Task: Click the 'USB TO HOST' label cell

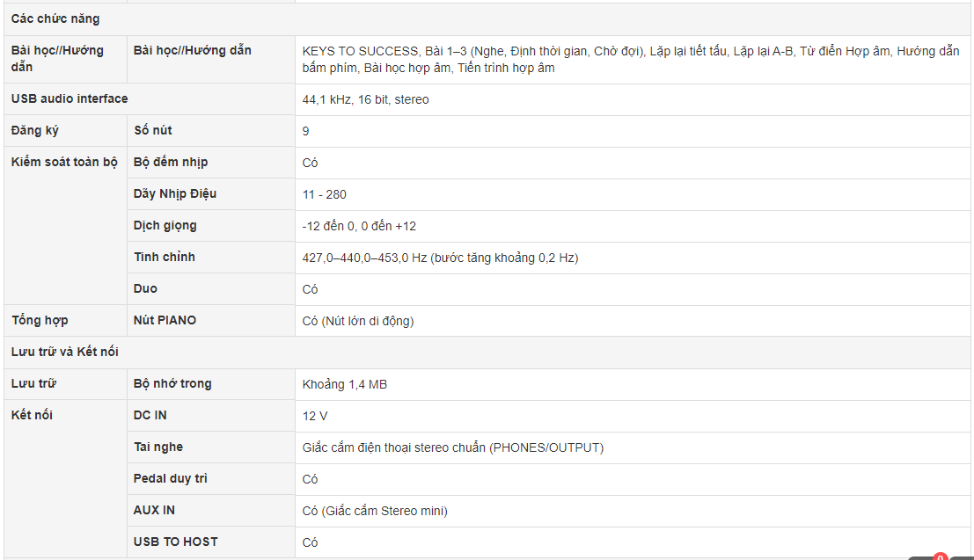Action: click(176, 542)
